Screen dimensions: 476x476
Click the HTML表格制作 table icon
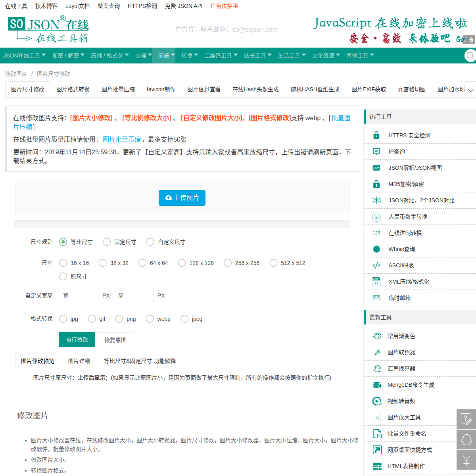pos(377,466)
